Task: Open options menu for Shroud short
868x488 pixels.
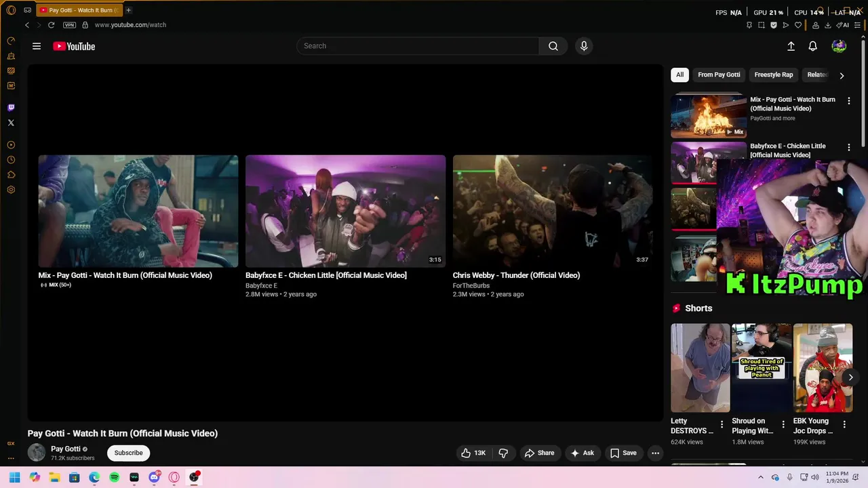Action: click(783, 424)
